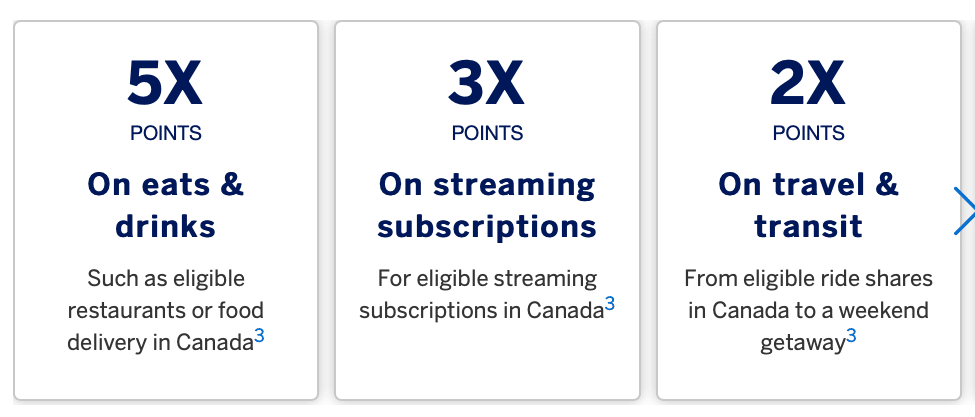Viewport: 975px width, 417px height.
Task: Select the On eats & drinks heading
Action: (165, 205)
